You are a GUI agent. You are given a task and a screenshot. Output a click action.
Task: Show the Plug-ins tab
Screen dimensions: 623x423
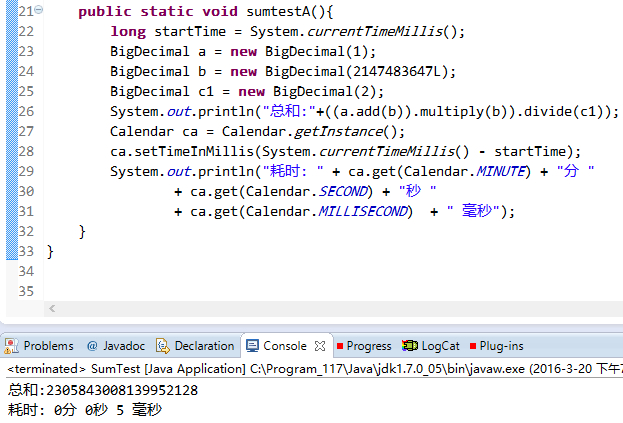tap(497, 346)
